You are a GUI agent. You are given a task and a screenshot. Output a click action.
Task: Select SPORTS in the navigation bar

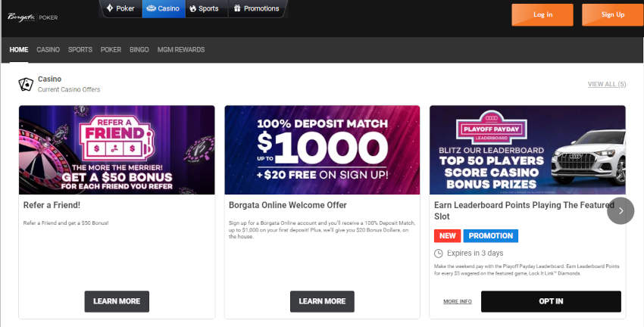80,50
